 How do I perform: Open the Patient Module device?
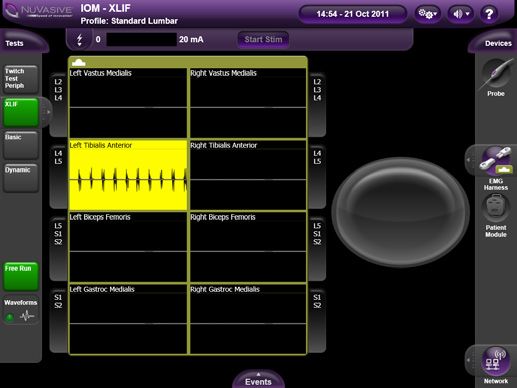pyautogui.click(x=495, y=208)
